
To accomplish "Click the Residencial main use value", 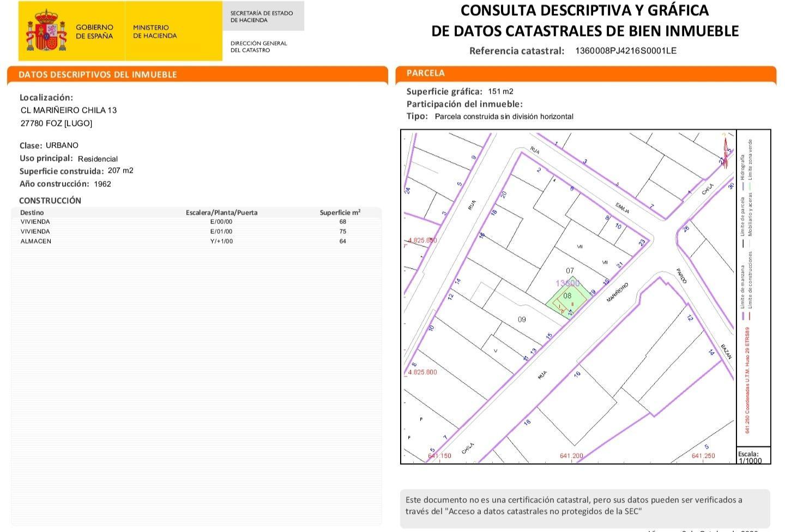I will (98, 159).
